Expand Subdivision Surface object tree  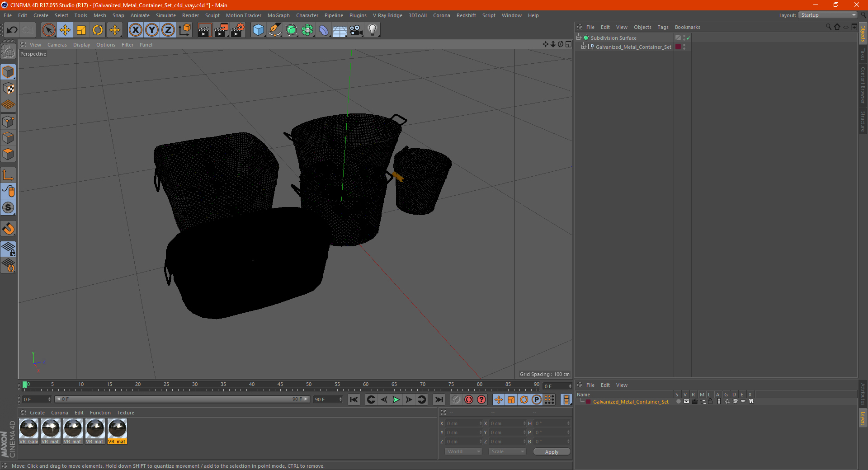click(578, 38)
